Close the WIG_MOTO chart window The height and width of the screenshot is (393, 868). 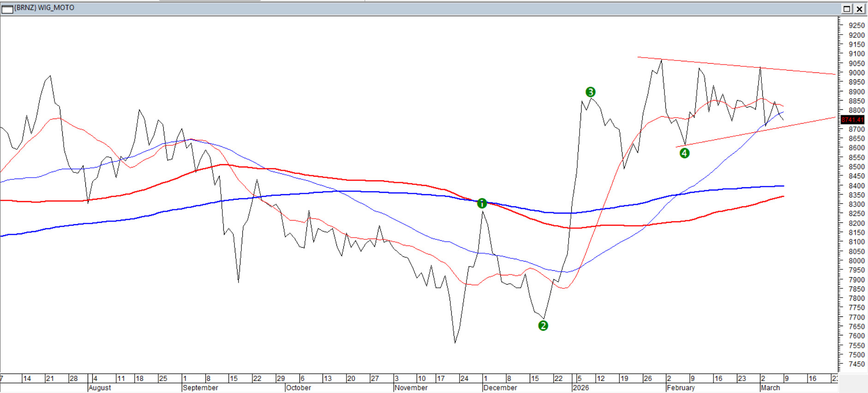[x=860, y=9]
